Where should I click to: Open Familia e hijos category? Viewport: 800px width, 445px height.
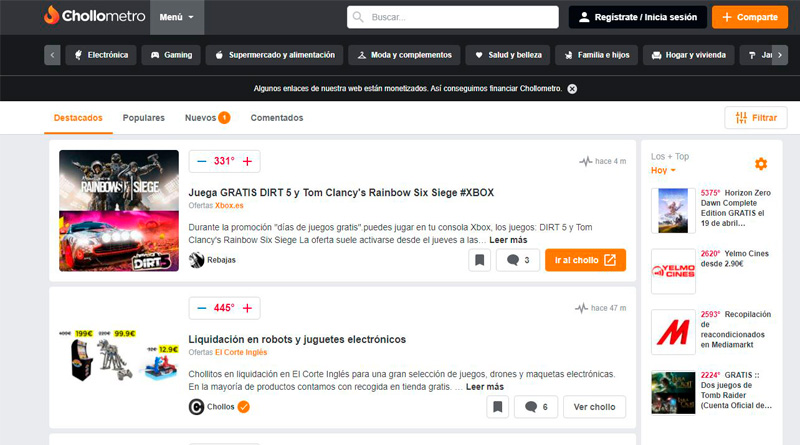point(596,55)
